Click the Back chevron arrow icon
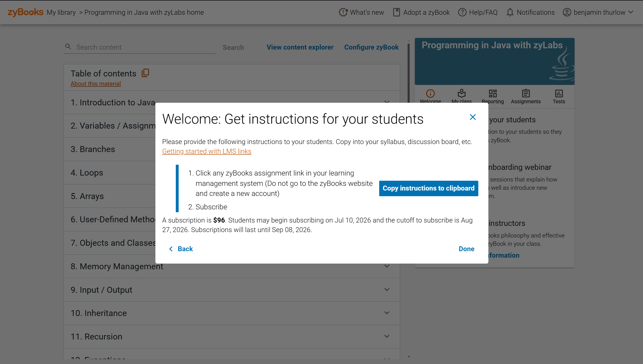This screenshot has height=364, width=643. pyautogui.click(x=171, y=249)
